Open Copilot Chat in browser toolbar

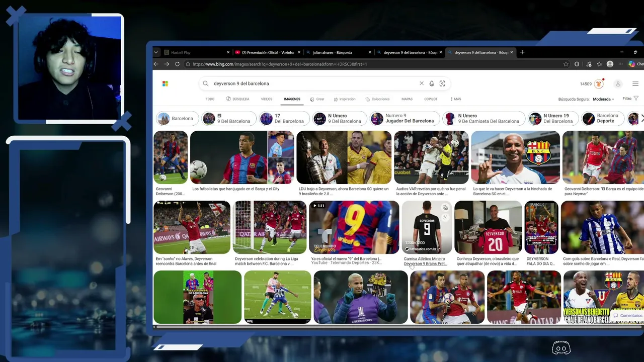(x=635, y=64)
